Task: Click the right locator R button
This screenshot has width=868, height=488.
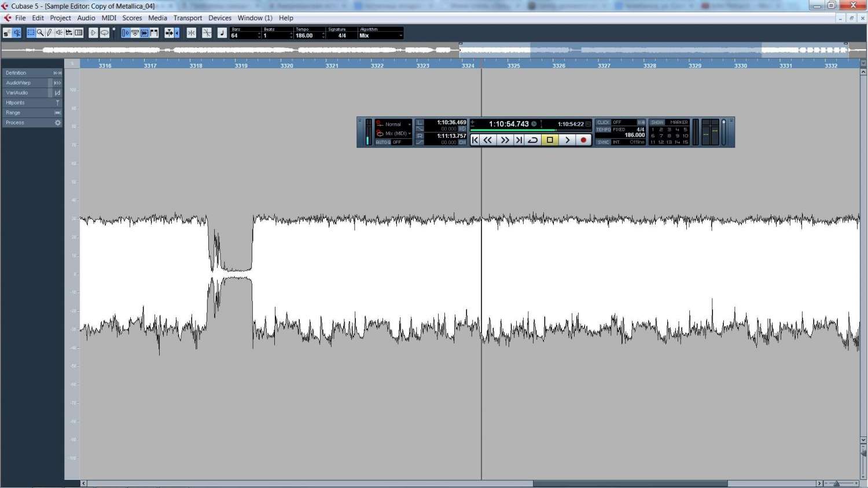Action: tap(420, 136)
